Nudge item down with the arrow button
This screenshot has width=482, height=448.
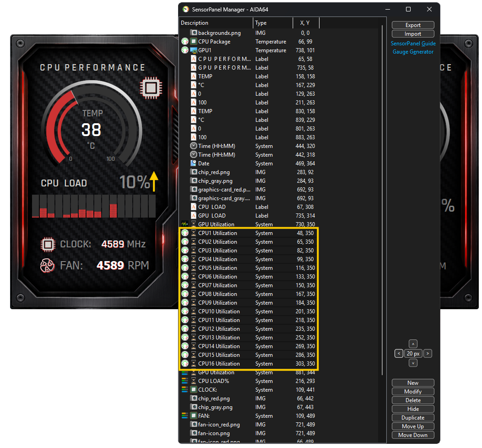pos(413,363)
